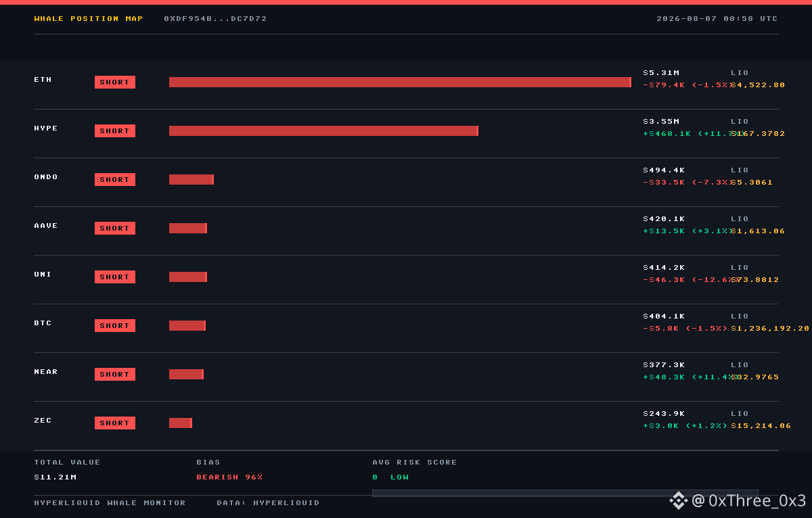Click the -$79.4K (-1.5%) ETH loss figure

tap(688, 85)
